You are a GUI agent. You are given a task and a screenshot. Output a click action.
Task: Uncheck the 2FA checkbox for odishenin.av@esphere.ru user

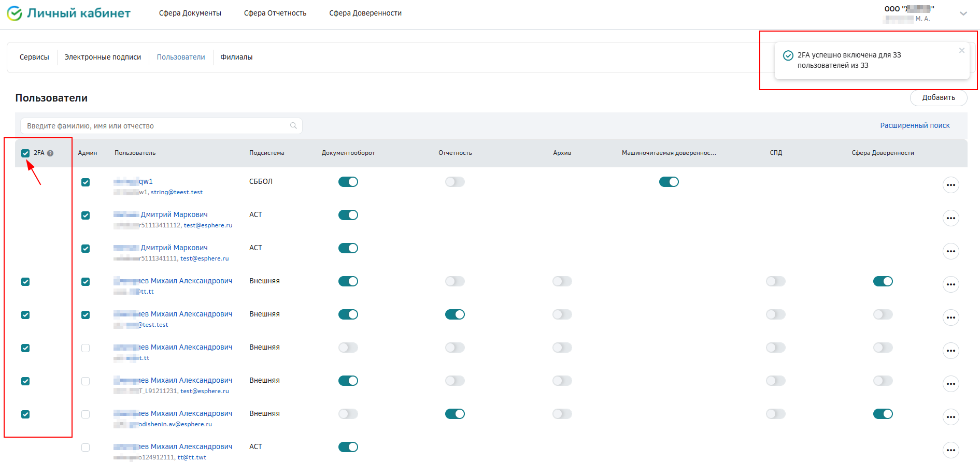click(x=25, y=414)
